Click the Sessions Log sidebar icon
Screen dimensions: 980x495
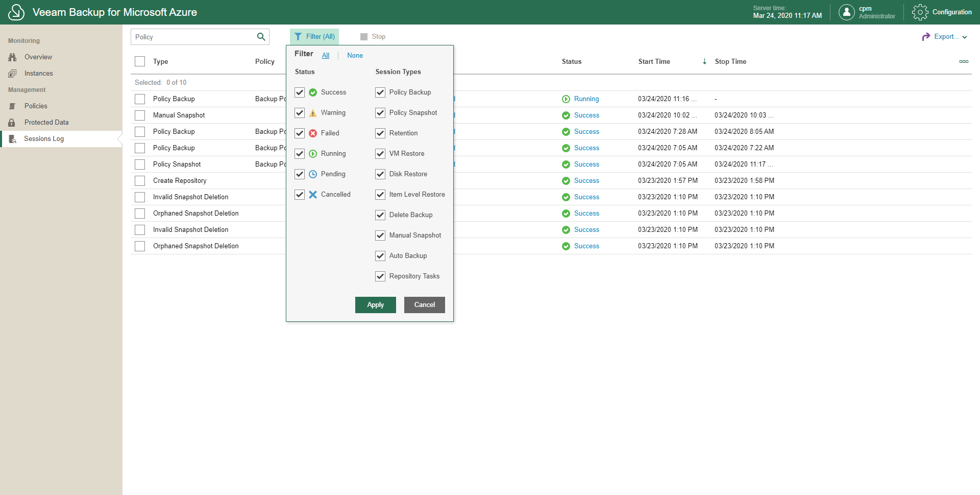(x=13, y=139)
